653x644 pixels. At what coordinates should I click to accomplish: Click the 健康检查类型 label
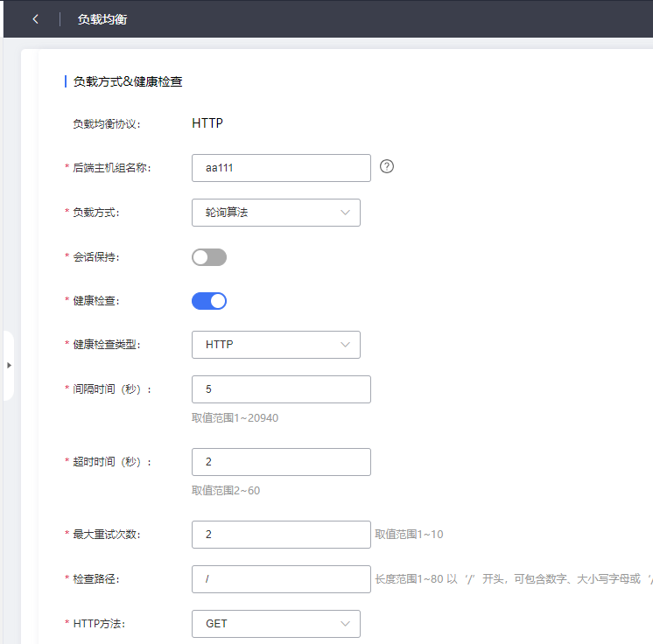tap(107, 345)
